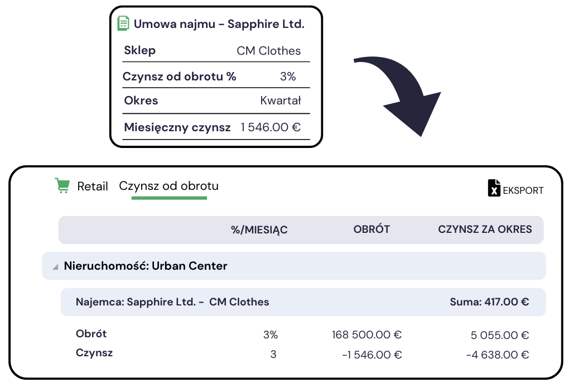The image size is (588, 392).
Task: Click the Miesięczny czynsz value 1 546.00 €
Action: coord(271,127)
